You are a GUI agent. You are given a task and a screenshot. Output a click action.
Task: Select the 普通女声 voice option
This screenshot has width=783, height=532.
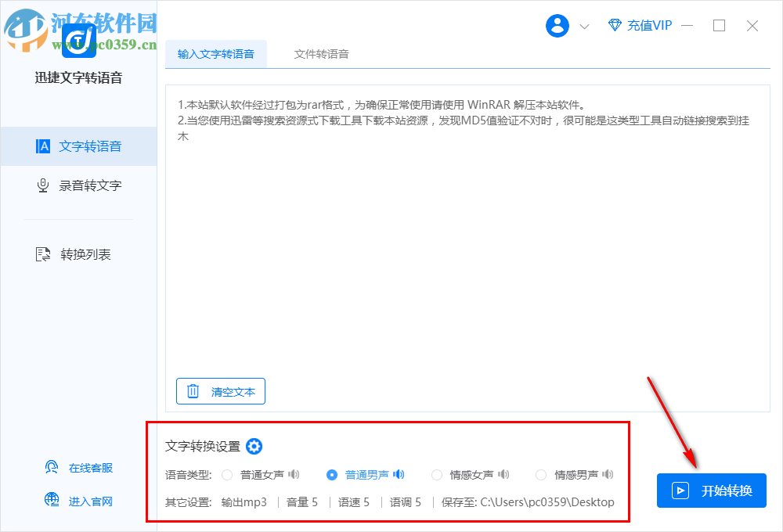point(227,474)
